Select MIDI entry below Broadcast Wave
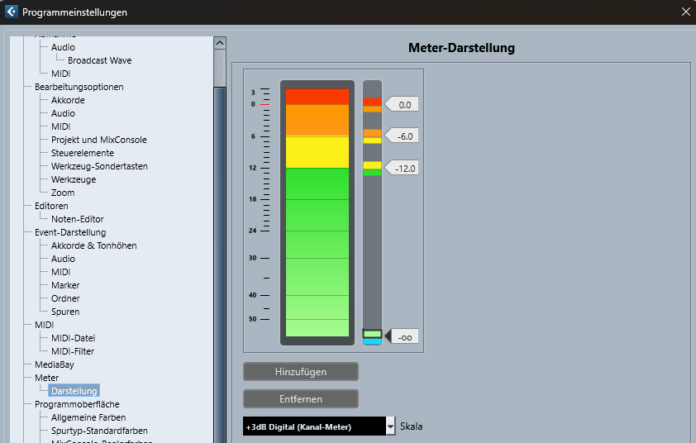 61,74
